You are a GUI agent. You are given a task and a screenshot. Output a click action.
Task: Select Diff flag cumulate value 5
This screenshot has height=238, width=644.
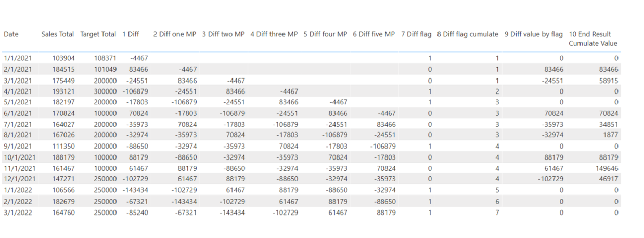[497, 190]
